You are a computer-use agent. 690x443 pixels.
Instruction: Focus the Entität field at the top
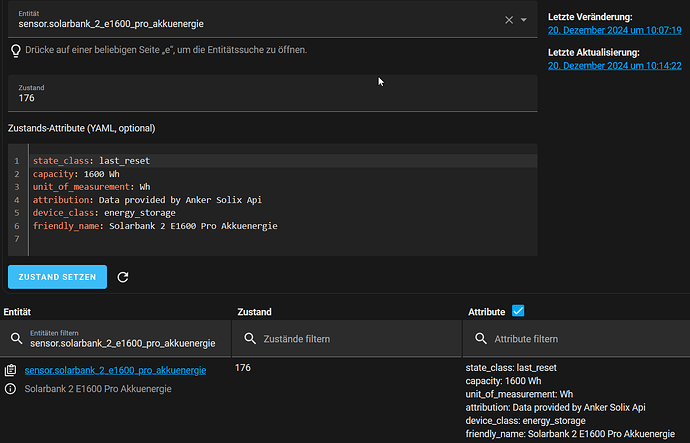[x=250, y=18]
